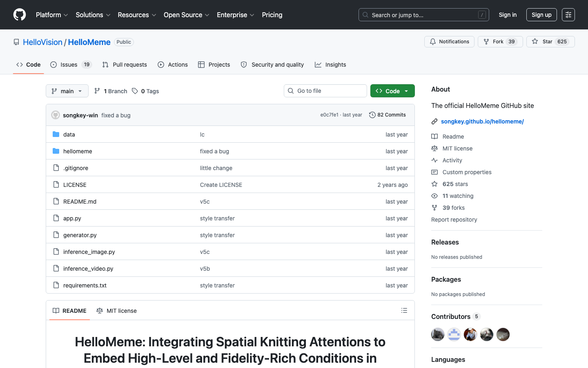Viewport: 588px width, 368px height.
Task: Open songkey.github.io/hellomeme/ website link
Action: click(482, 121)
